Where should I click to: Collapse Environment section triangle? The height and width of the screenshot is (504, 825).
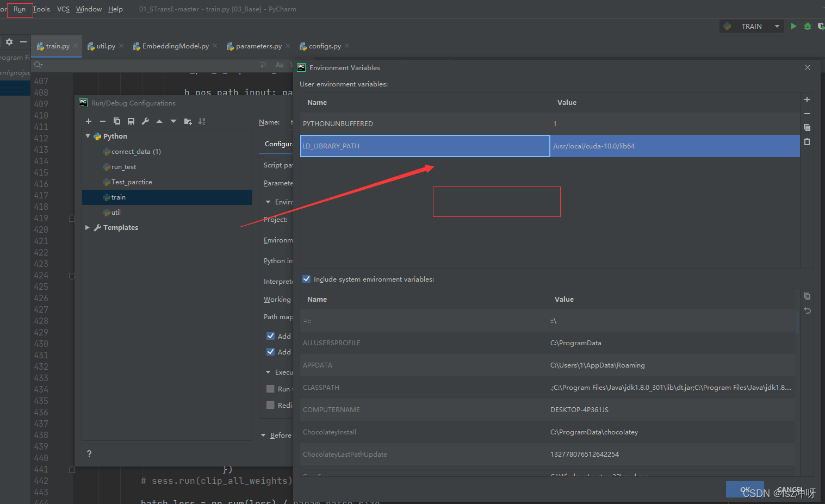point(268,202)
